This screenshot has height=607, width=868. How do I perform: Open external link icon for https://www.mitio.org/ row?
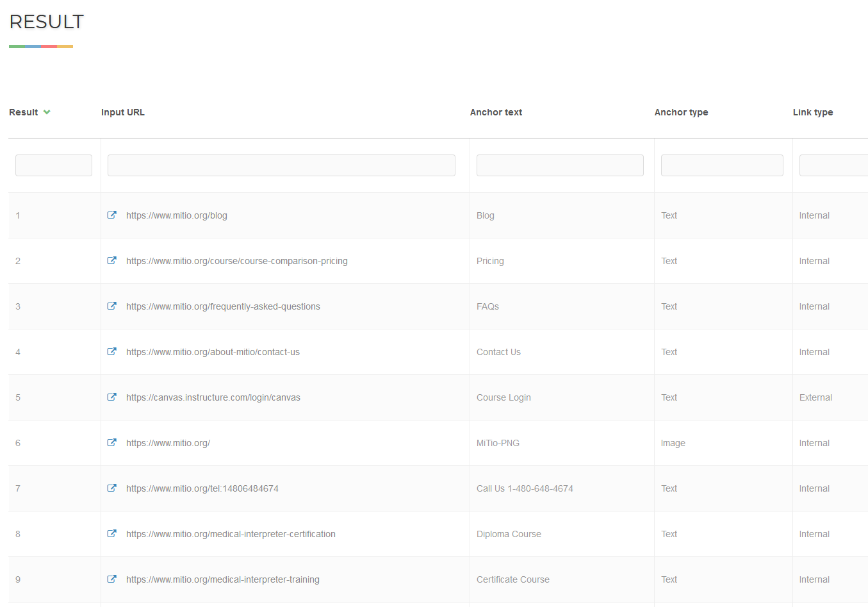(112, 442)
